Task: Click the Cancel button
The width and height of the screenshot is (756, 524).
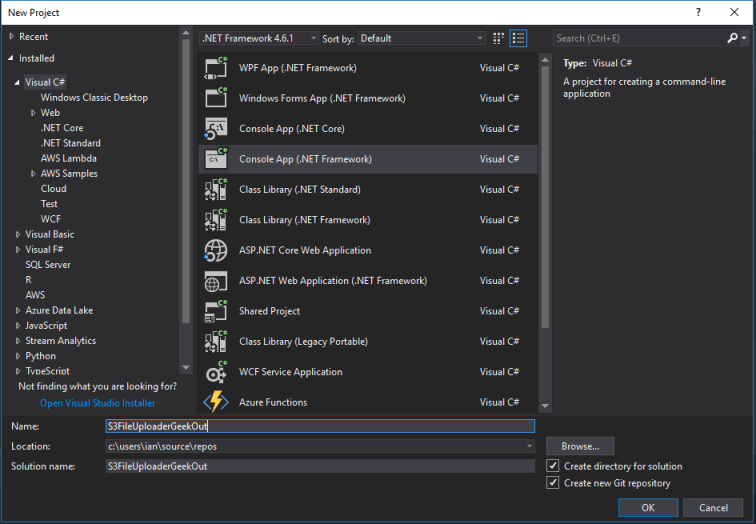Action: tap(713, 507)
